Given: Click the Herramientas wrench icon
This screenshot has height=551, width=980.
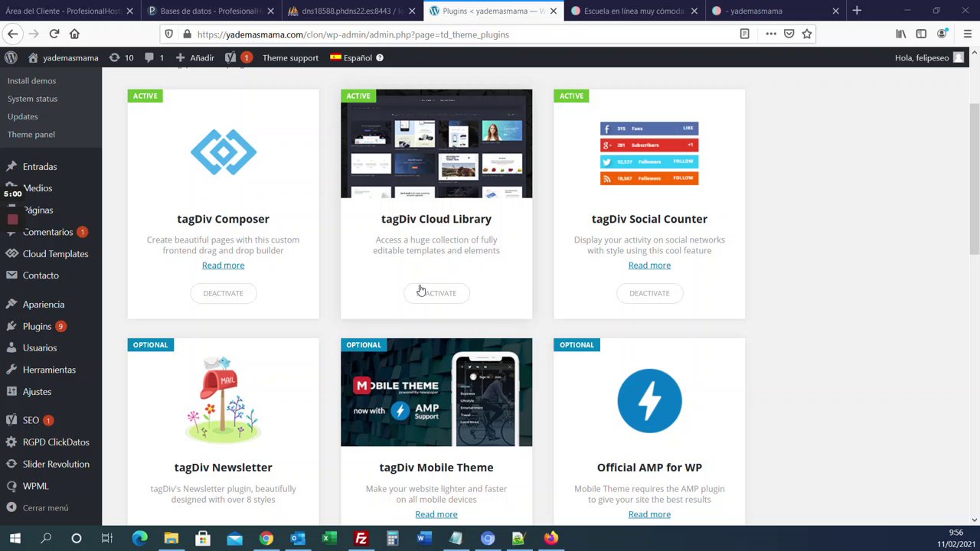Looking at the screenshot, I should pos(11,370).
